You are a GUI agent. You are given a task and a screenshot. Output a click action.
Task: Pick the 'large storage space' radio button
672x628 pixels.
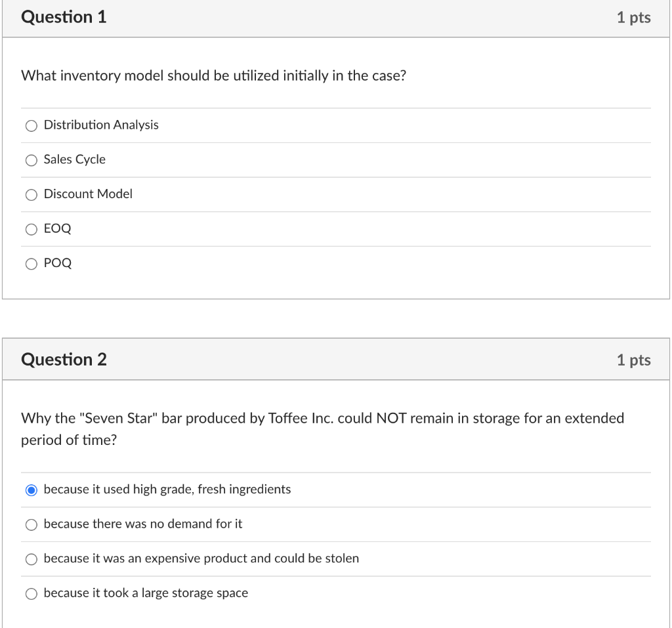pos(31,594)
